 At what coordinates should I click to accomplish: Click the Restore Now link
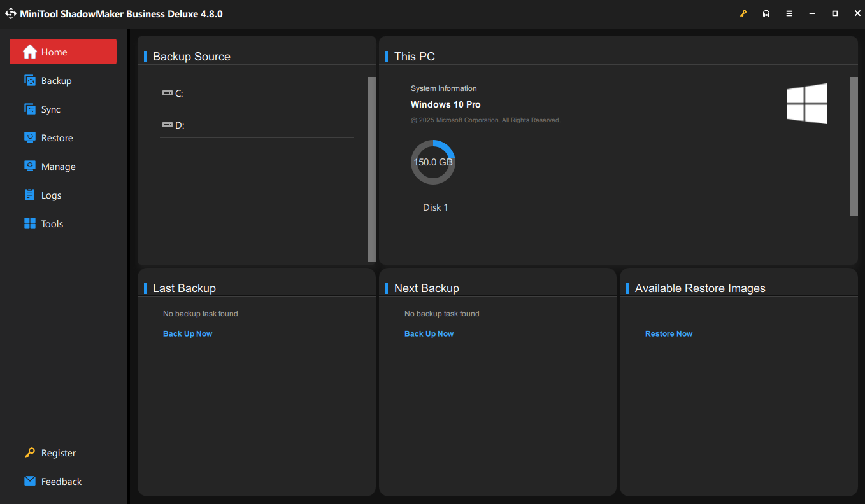pos(668,333)
